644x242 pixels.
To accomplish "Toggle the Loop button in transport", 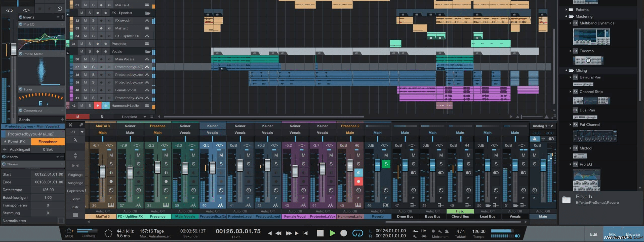I will (x=357, y=233).
